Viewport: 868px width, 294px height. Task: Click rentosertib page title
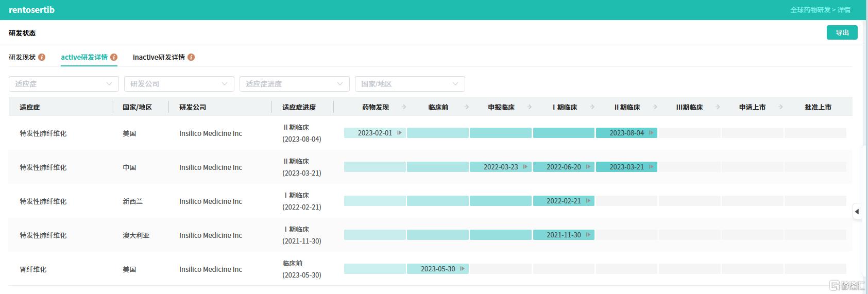click(x=31, y=10)
